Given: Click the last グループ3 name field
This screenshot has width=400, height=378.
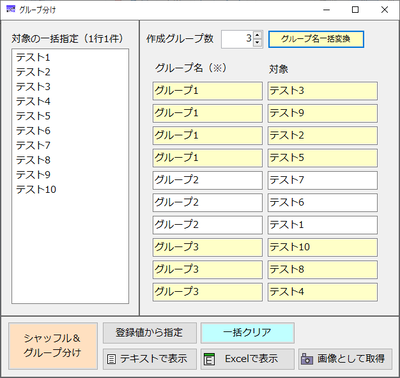Looking at the screenshot, I should tap(208, 292).
